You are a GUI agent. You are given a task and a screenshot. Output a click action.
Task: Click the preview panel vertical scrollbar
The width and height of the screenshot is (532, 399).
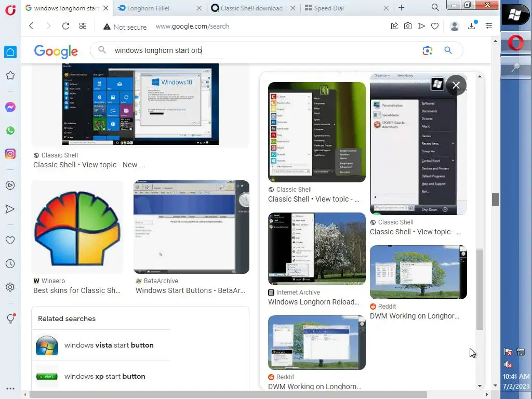click(480, 289)
